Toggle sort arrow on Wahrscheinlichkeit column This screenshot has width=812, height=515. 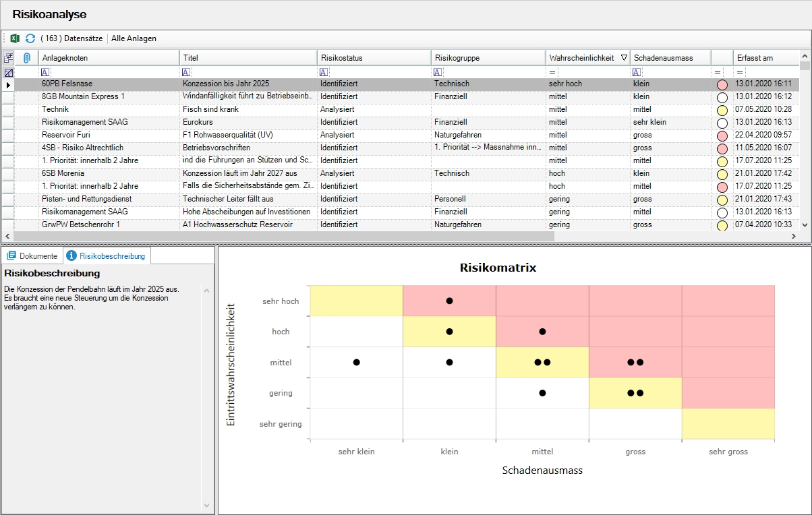(624, 58)
